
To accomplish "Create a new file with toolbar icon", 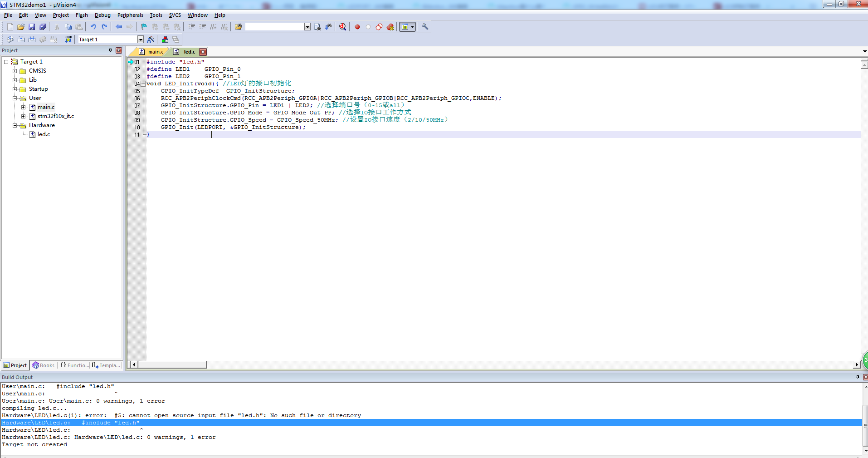I will pyautogui.click(x=10, y=27).
